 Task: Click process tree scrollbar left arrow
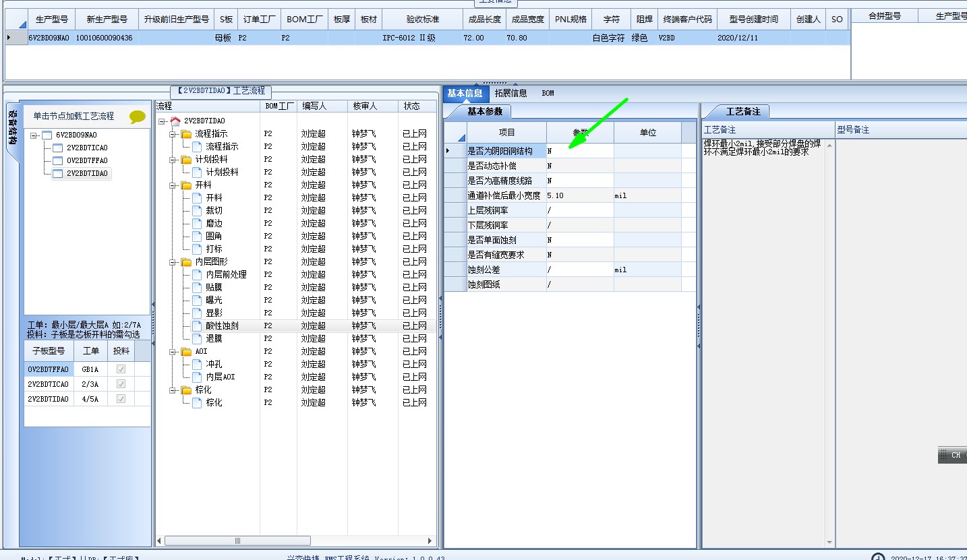click(160, 541)
